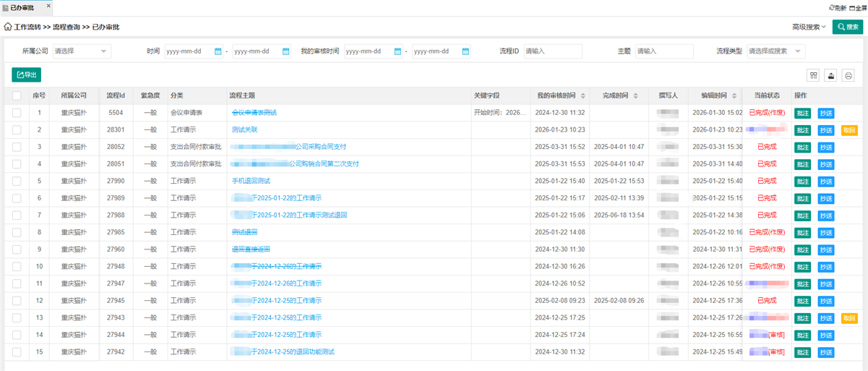
Task: Click 批注 for row 5 手机退回测试
Action: tap(802, 181)
